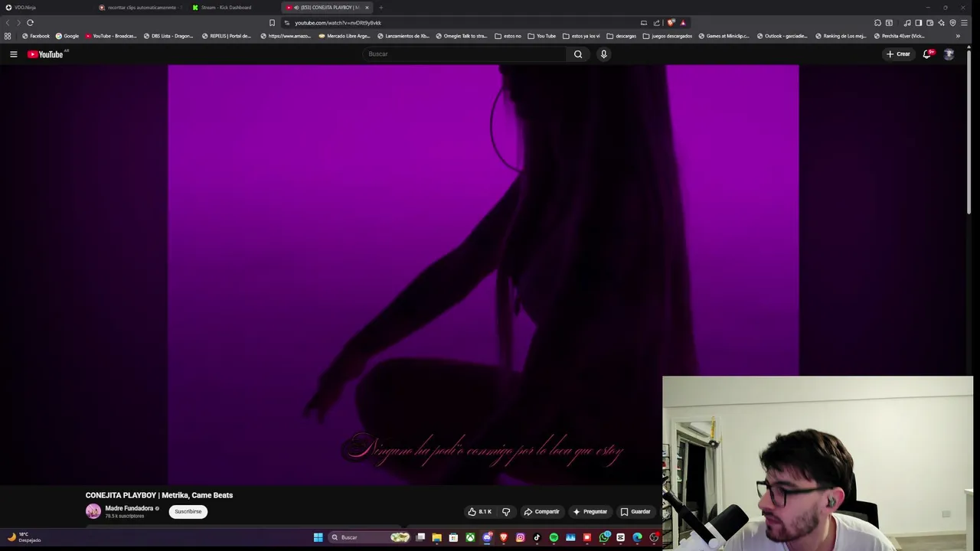Open the browser main hamburger menu
This screenshot has width=980, height=551.
click(x=964, y=23)
